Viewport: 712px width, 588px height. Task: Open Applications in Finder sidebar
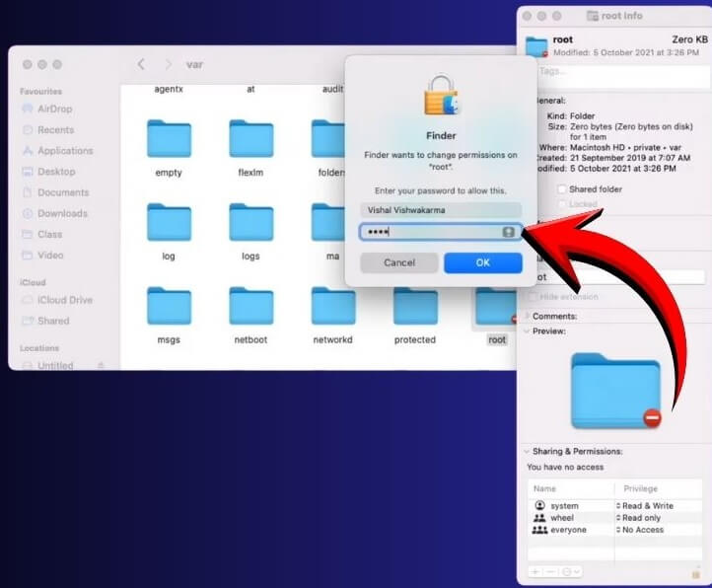pos(65,150)
